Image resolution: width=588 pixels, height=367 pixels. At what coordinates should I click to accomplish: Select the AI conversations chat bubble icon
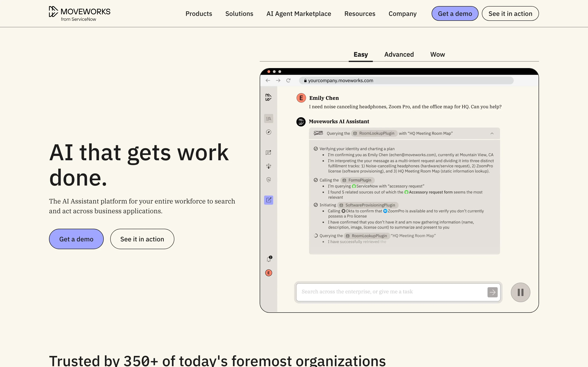pos(268,153)
